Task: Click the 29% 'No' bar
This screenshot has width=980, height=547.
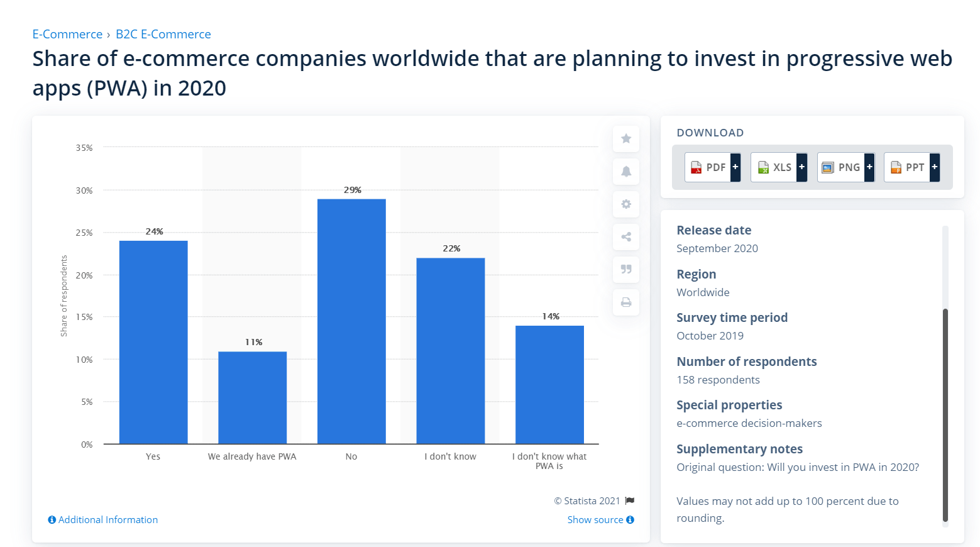Action: (x=351, y=321)
